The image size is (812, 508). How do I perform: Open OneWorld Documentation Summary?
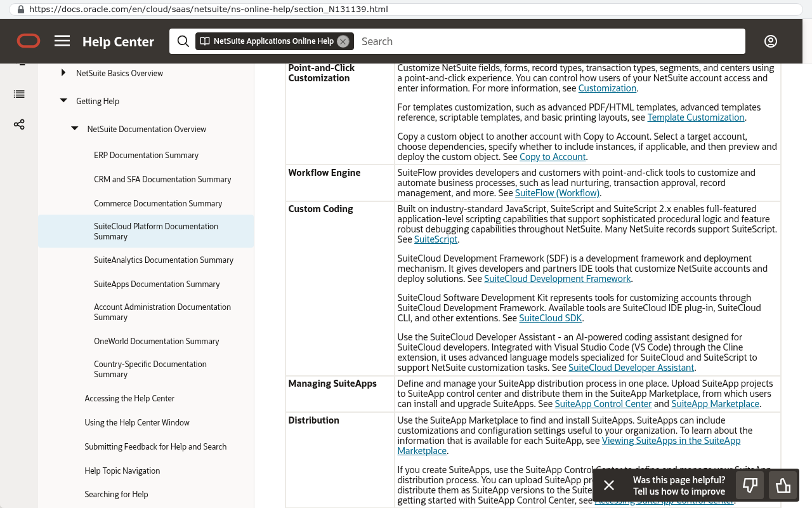[x=157, y=341]
